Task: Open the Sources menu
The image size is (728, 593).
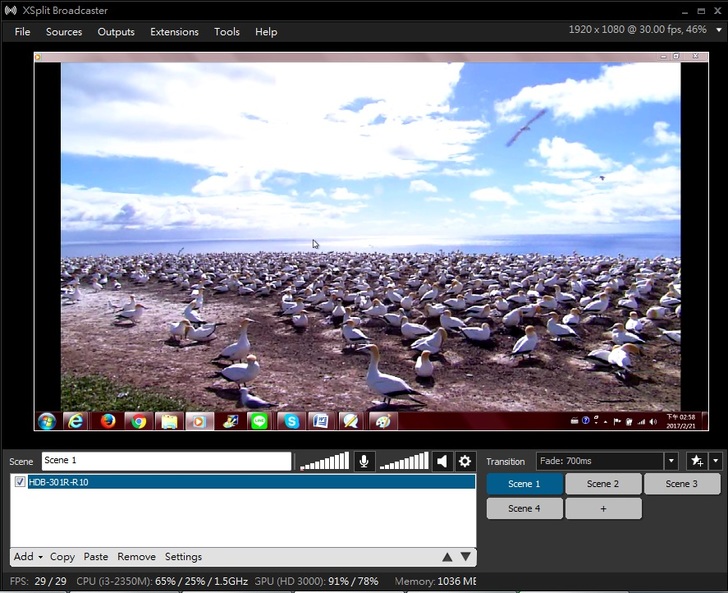Action: coord(64,32)
